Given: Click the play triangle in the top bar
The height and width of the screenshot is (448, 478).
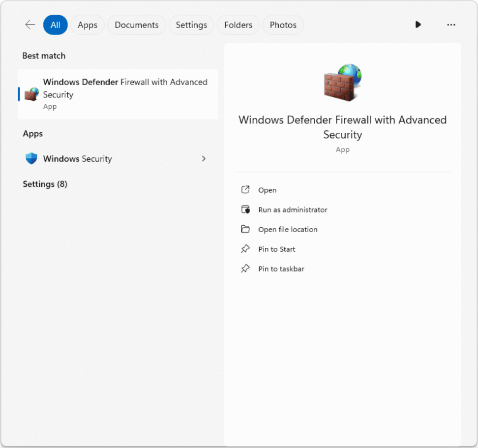Looking at the screenshot, I should 418,25.
